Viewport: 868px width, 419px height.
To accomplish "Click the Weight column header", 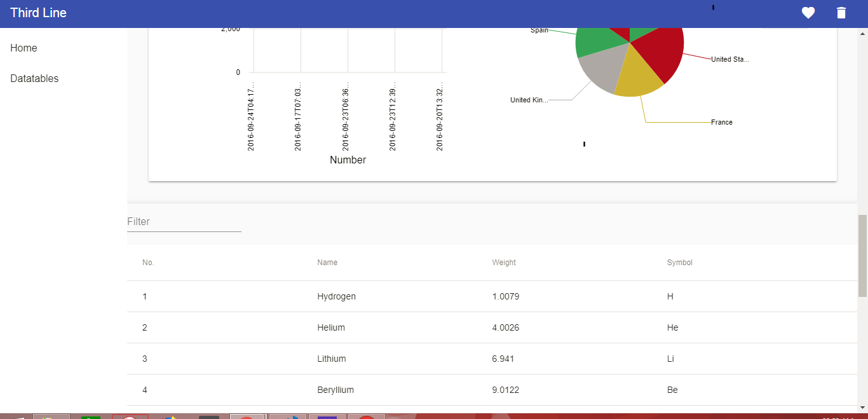I will pos(504,263).
